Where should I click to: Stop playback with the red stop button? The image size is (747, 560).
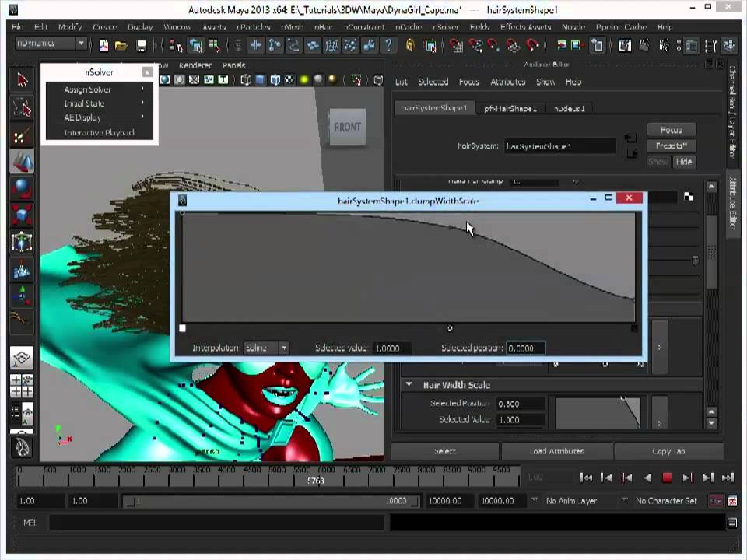(667, 478)
